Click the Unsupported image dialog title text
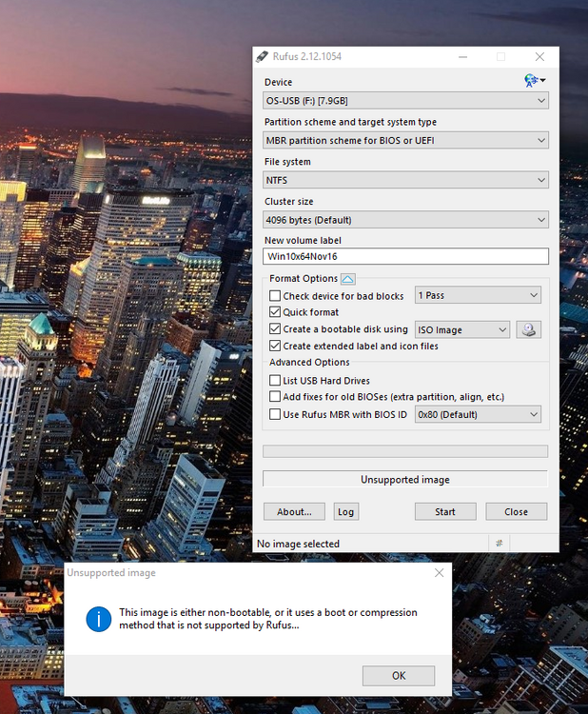 click(x=111, y=573)
